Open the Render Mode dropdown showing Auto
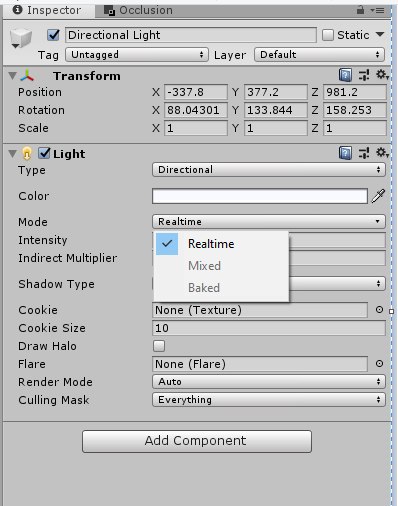Viewport: 398px width, 506px height. tap(269, 382)
